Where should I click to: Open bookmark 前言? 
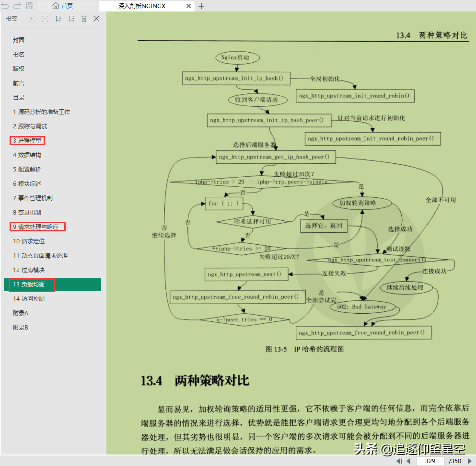(19, 83)
